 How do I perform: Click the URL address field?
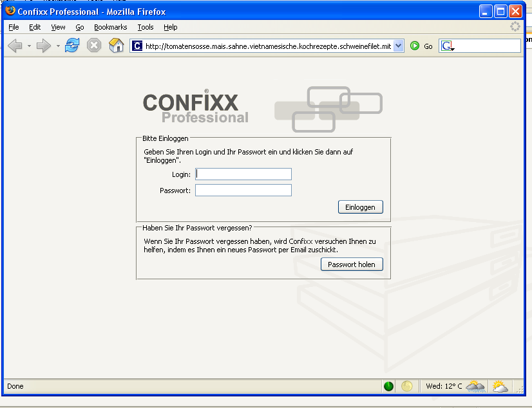coord(268,46)
